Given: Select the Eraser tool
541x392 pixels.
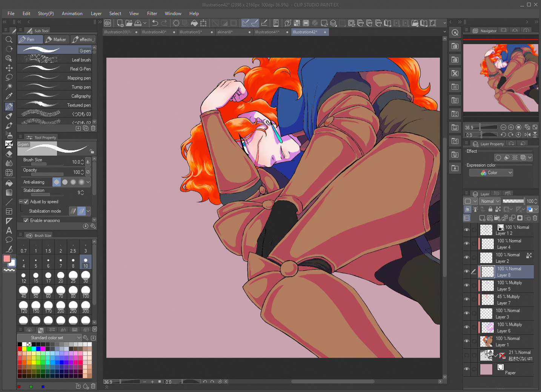Looking at the screenshot, I should (x=9, y=154).
